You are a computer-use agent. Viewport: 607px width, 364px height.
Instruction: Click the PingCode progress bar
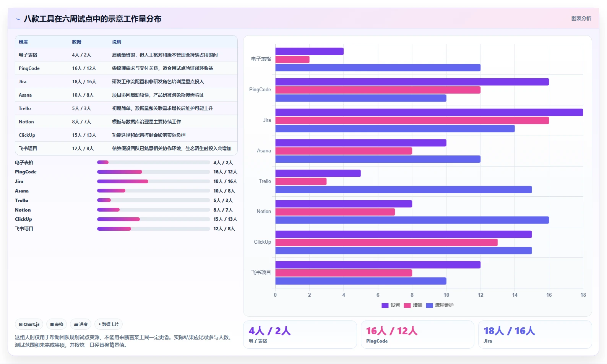[154, 172]
